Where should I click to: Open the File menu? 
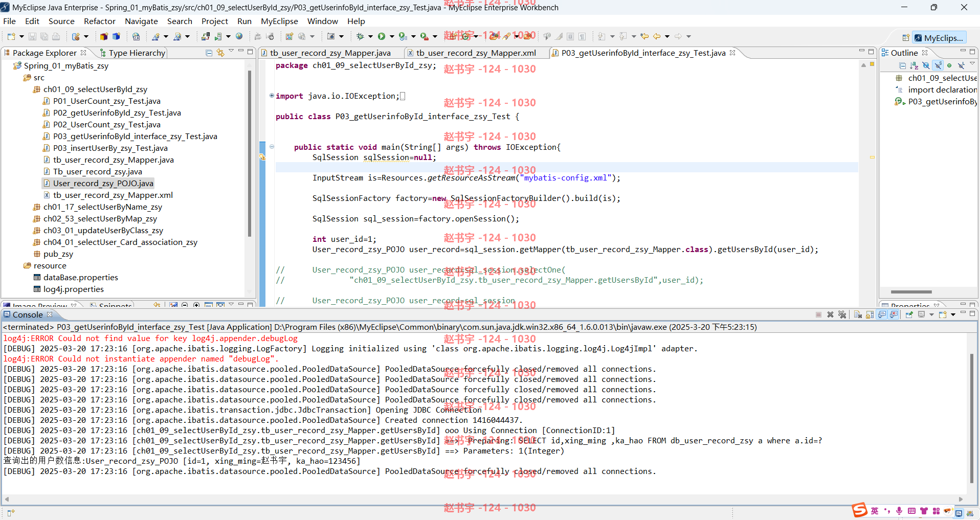coord(9,21)
